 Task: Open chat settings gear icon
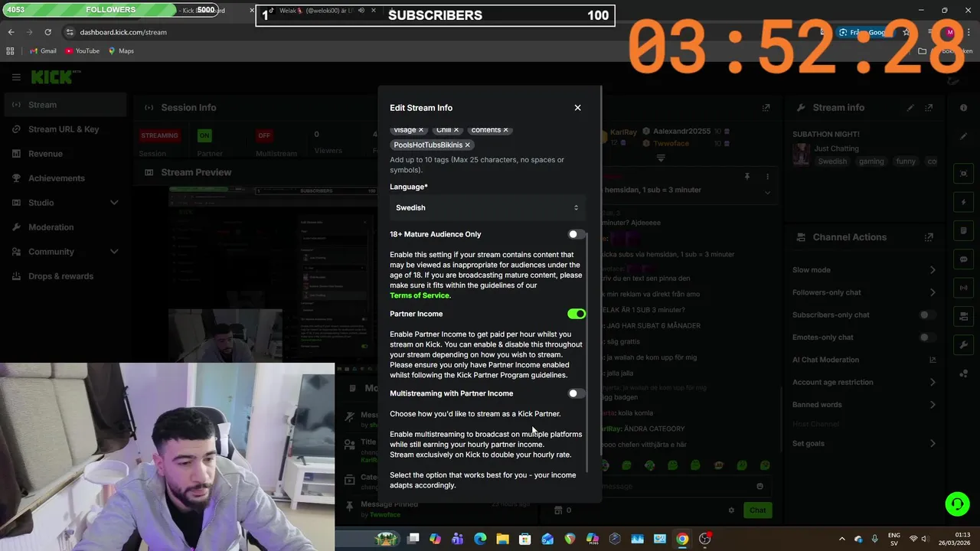coord(731,510)
